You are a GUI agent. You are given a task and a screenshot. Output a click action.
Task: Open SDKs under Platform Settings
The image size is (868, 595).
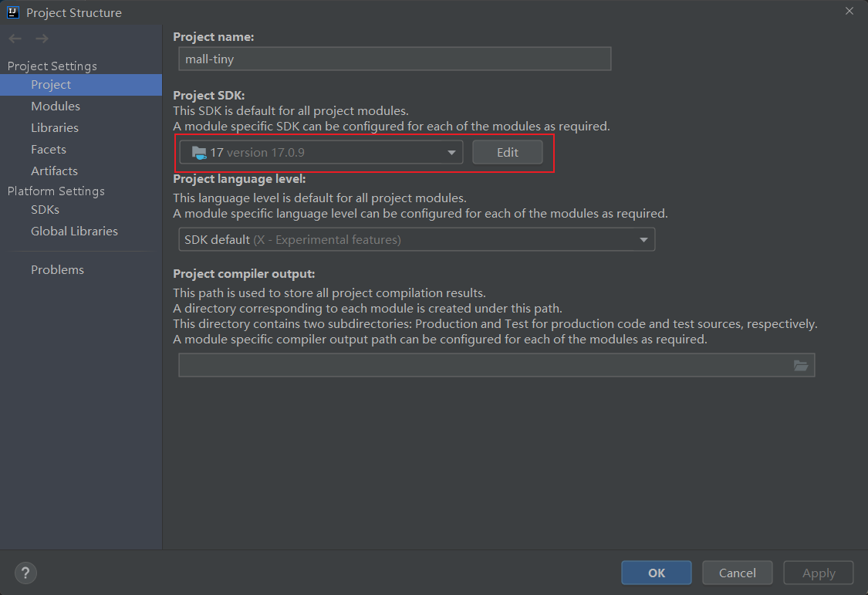click(x=45, y=210)
